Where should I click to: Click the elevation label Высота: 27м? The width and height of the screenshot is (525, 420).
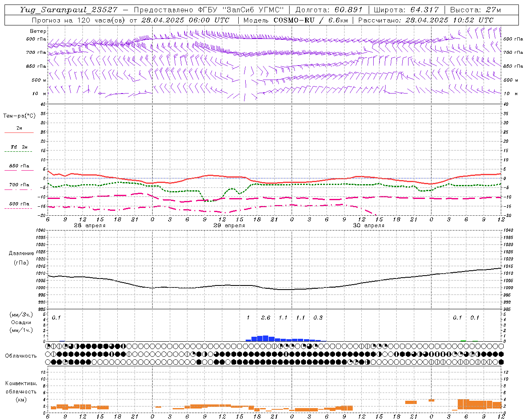[475, 10]
